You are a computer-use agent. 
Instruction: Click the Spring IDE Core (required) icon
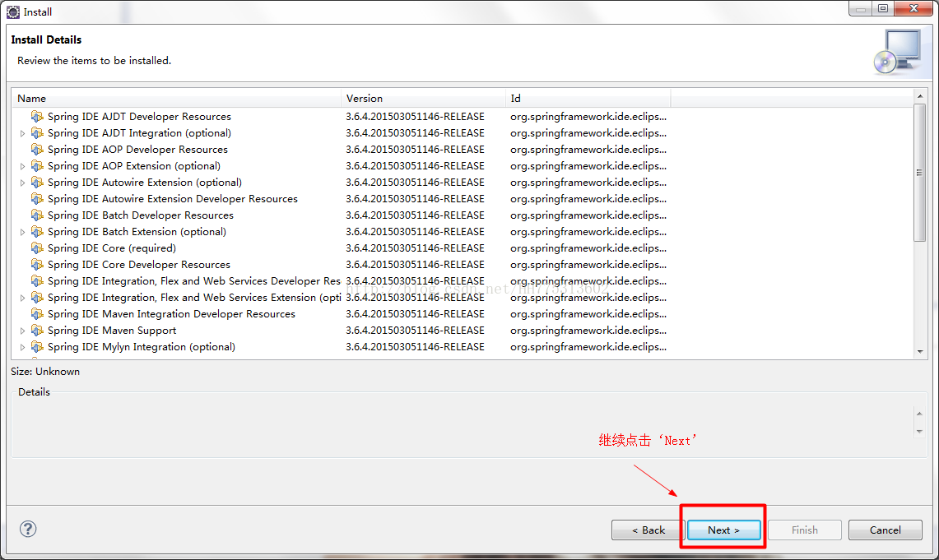click(37, 248)
